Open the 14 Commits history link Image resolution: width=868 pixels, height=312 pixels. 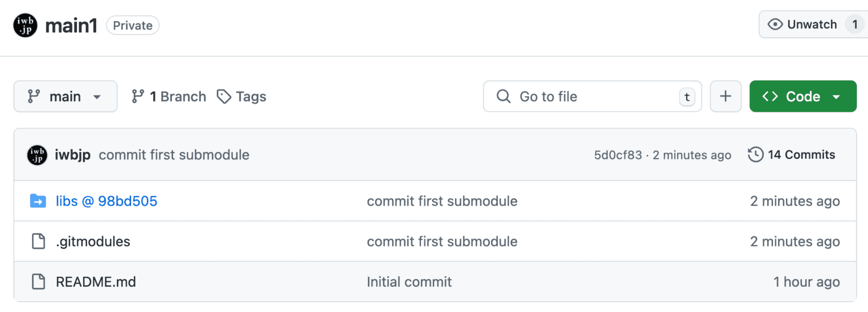[x=792, y=154]
